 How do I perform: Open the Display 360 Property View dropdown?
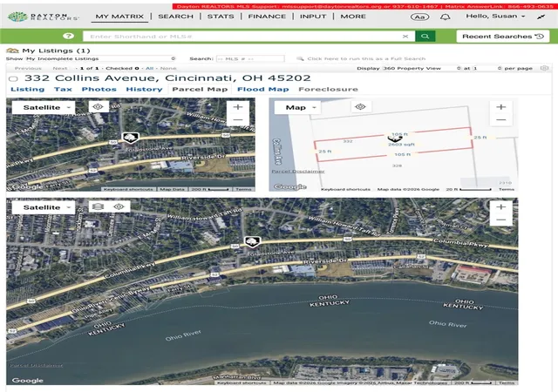(x=422, y=68)
